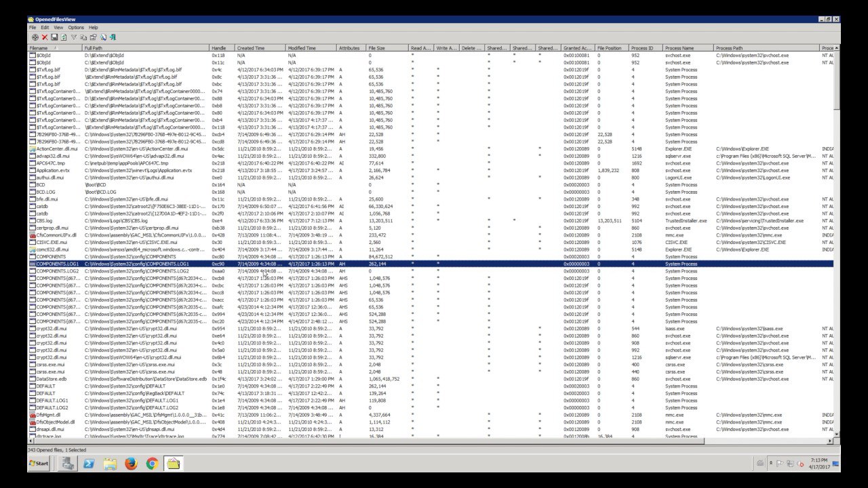Sort by Full Path column header

pos(146,48)
